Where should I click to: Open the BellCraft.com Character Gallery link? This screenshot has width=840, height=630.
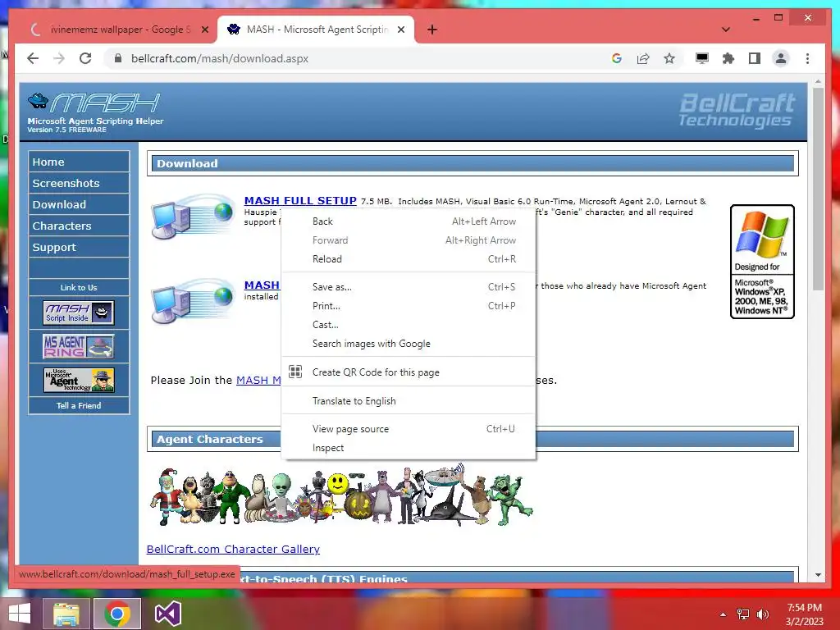pyautogui.click(x=233, y=549)
